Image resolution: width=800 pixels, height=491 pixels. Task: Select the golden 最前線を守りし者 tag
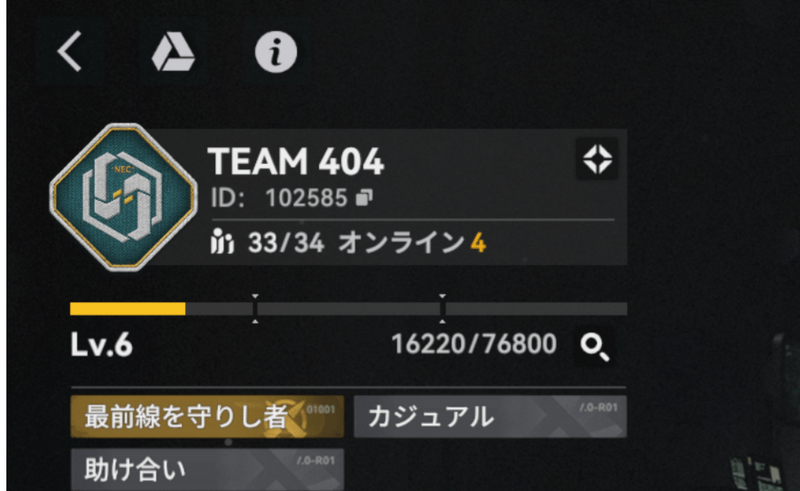(x=207, y=416)
